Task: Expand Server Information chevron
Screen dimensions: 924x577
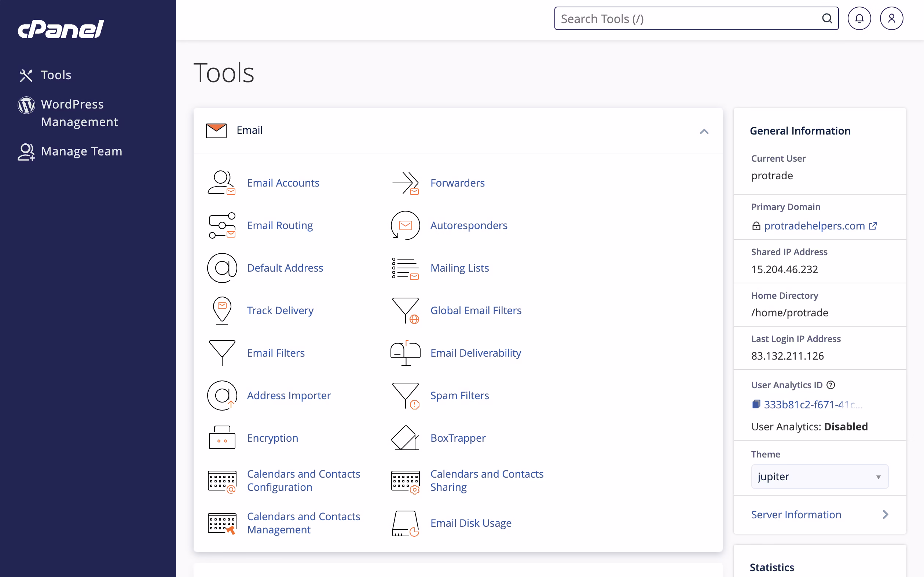Action: pyautogui.click(x=885, y=515)
